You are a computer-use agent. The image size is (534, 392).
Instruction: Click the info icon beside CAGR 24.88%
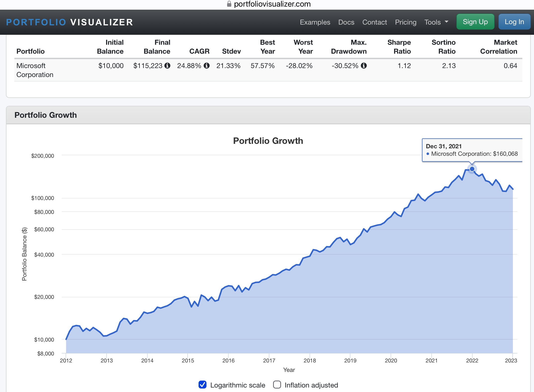click(206, 66)
